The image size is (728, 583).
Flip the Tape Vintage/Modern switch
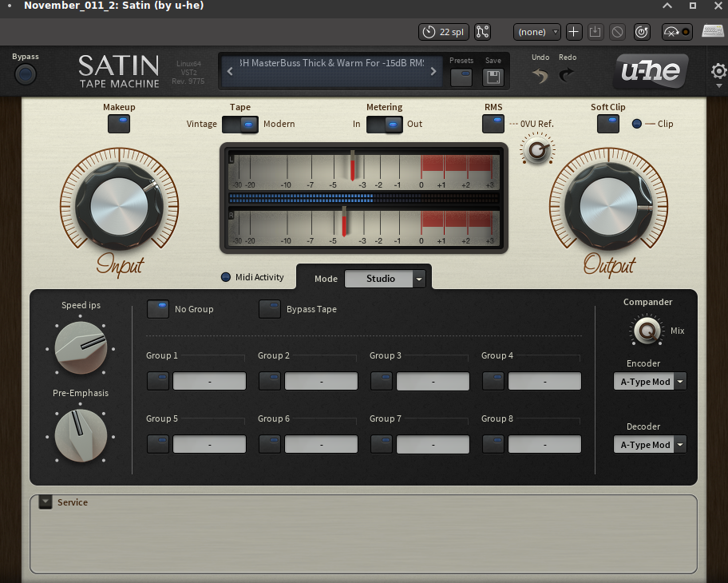(240, 125)
